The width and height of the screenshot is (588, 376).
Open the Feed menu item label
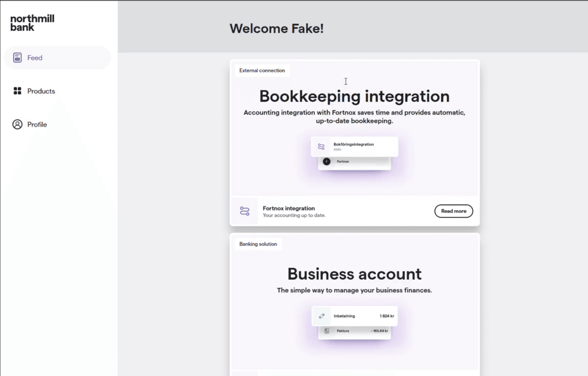pos(35,58)
